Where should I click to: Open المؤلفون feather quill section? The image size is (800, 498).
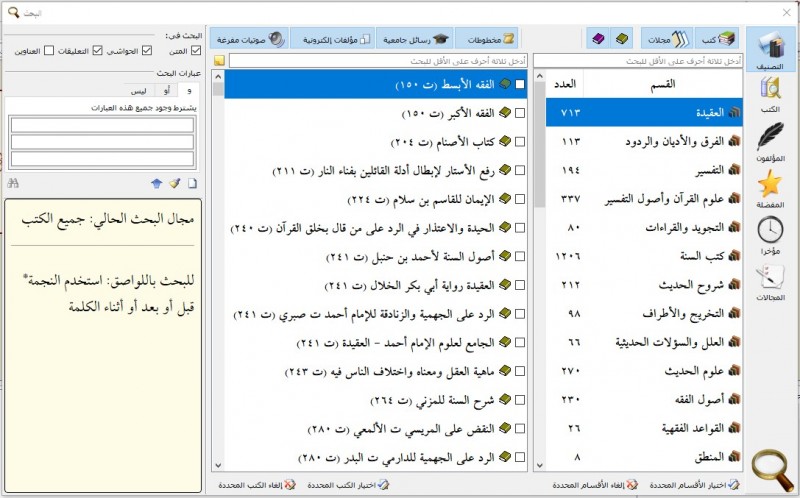(x=770, y=142)
